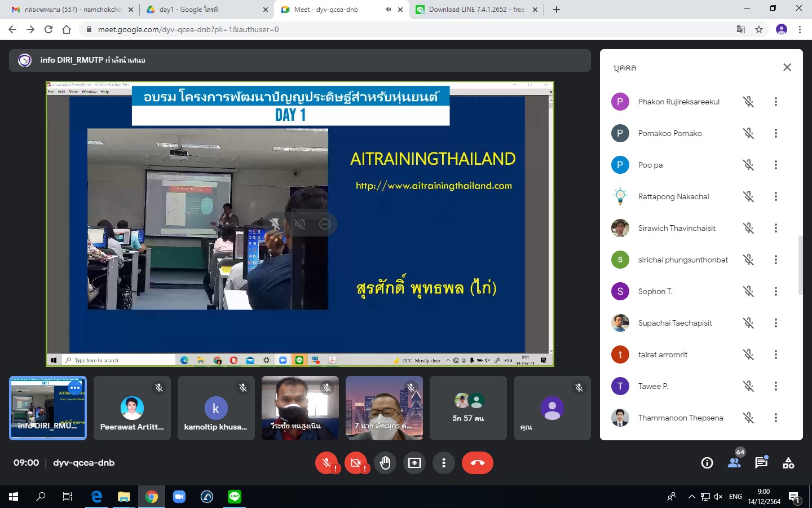Open File Explorer from the taskbar
Screen dimensions: 812x508
[124, 497]
